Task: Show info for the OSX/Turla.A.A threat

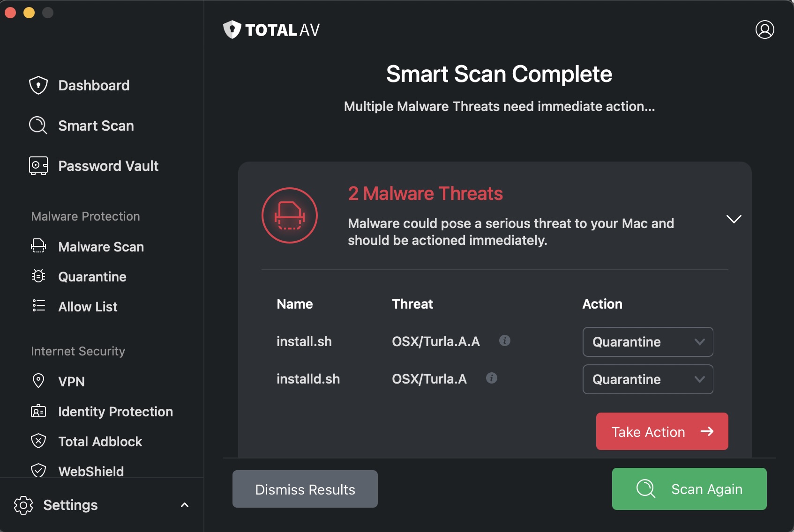Action: pyautogui.click(x=505, y=341)
